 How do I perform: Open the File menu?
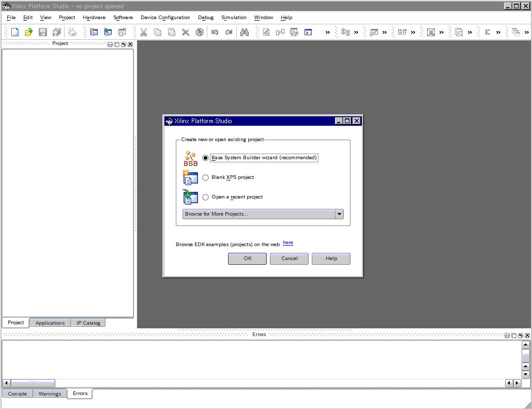point(11,18)
